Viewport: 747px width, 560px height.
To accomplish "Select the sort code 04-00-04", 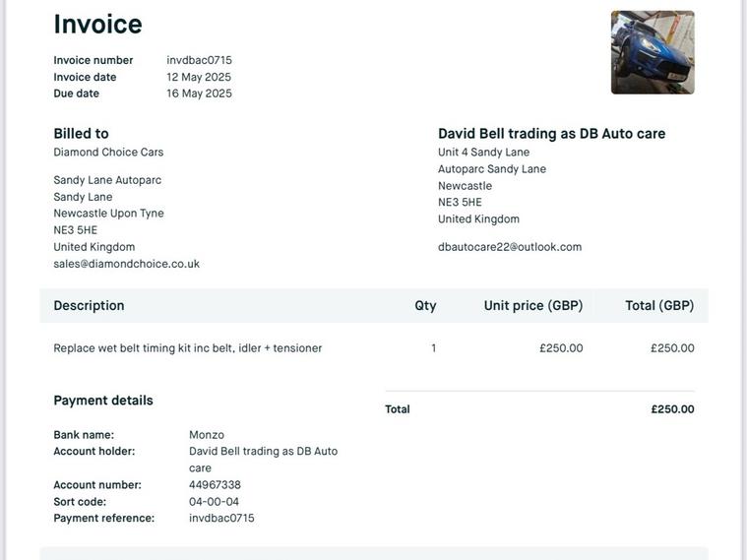I will pyautogui.click(x=214, y=501).
